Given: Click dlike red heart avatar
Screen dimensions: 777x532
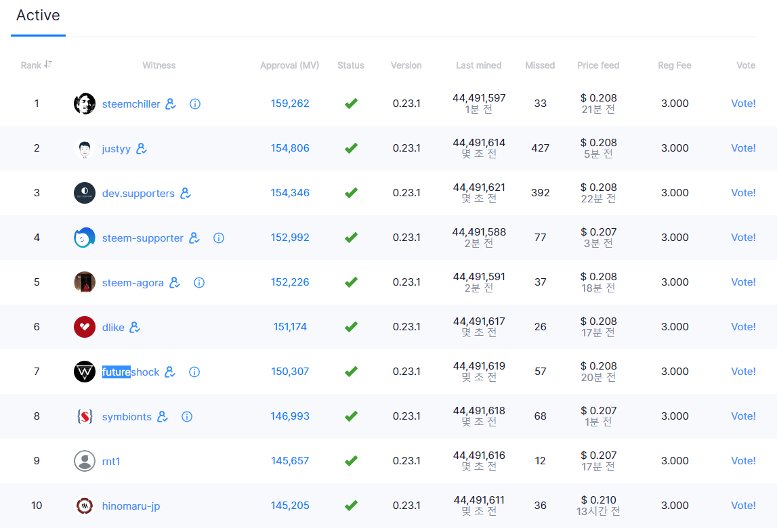Looking at the screenshot, I should coord(85,327).
